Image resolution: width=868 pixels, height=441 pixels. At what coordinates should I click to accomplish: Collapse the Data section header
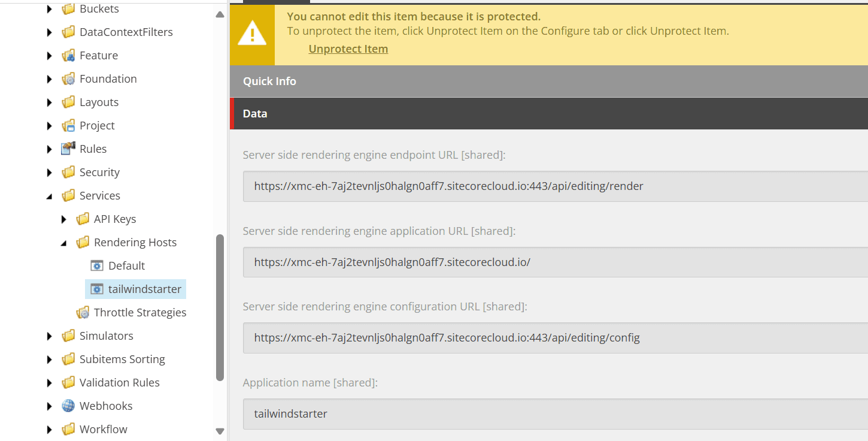pos(255,114)
